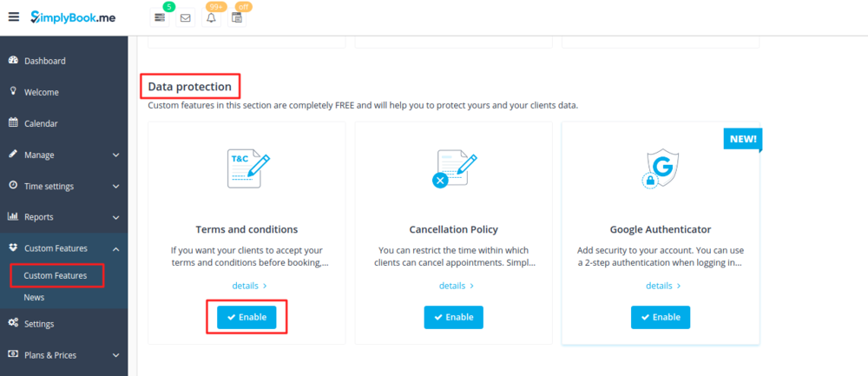Click the notifications bell icon
Viewport: 868px width, 376px height.
[210, 17]
